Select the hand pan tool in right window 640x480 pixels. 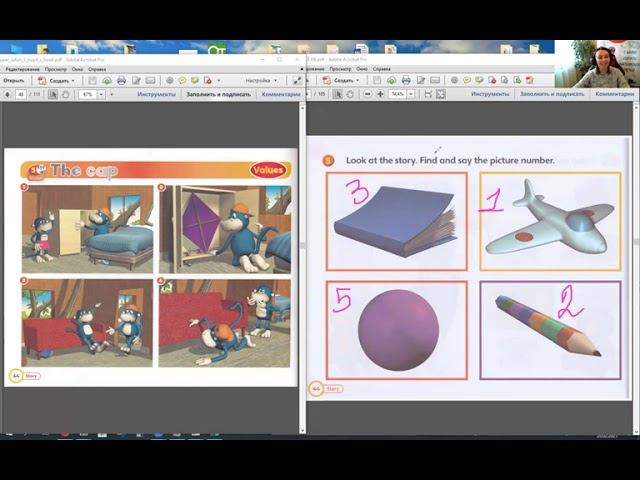coord(350,94)
